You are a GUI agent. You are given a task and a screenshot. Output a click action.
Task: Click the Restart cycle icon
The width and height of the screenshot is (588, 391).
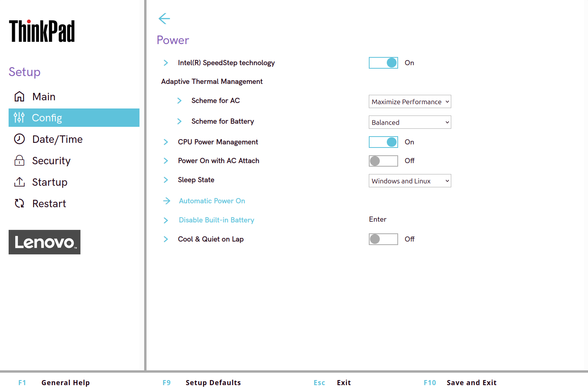point(19,203)
